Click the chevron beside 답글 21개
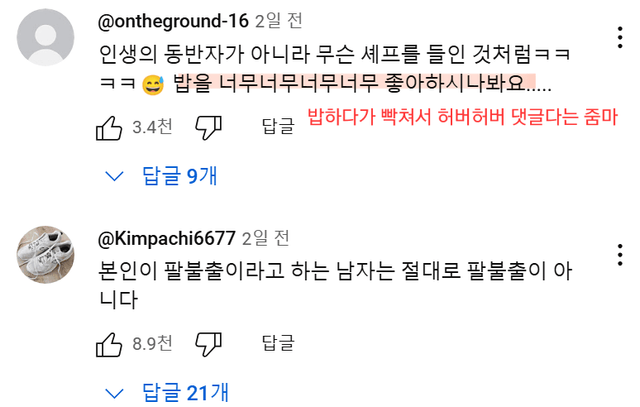Image resolution: width=640 pixels, height=407 pixels. (x=115, y=392)
